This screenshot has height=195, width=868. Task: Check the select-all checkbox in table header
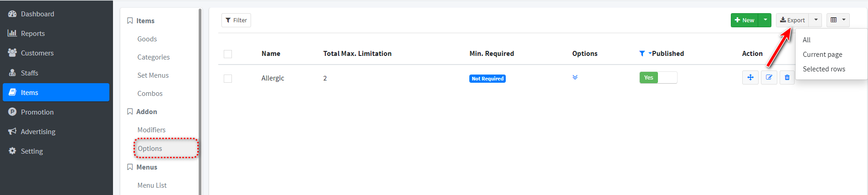[x=228, y=54]
